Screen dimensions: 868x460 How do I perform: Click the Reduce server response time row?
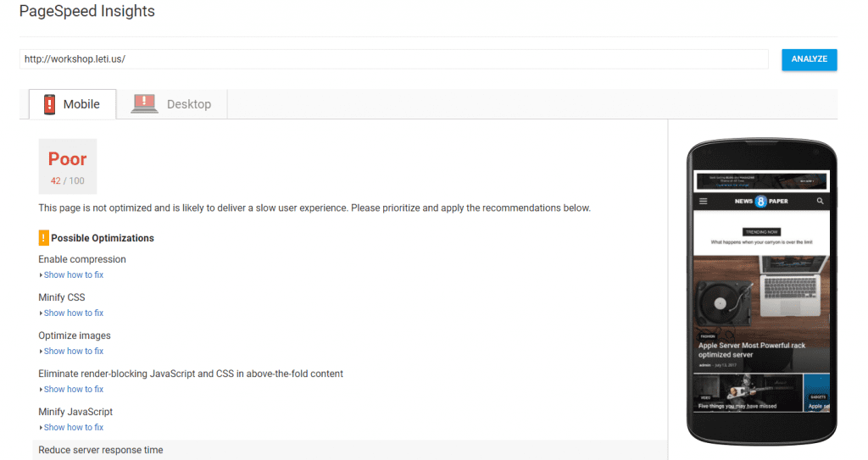350,450
